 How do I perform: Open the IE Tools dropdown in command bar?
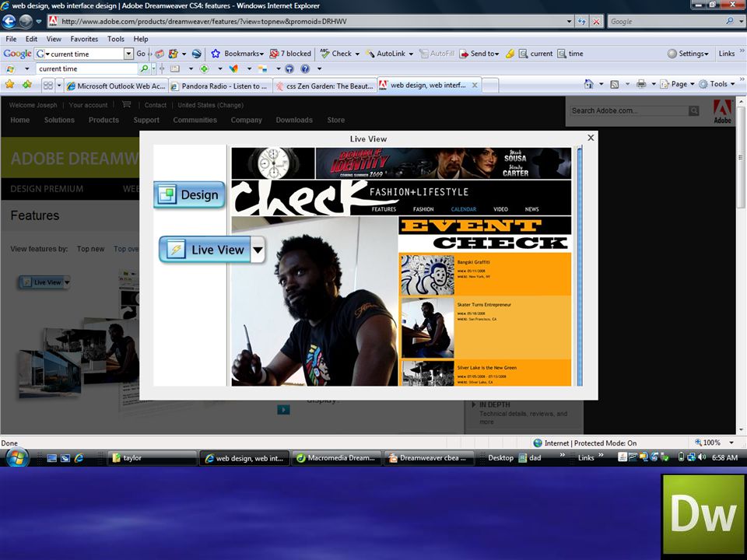[x=717, y=84]
